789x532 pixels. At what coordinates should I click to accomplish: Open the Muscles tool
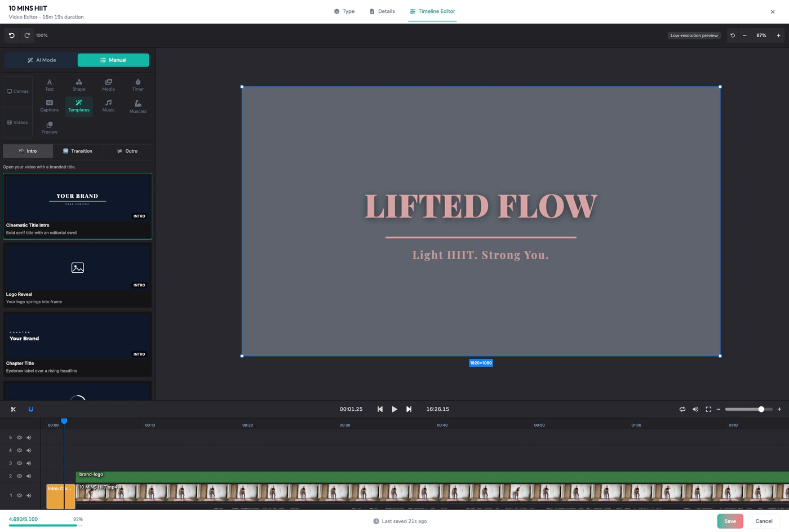(x=138, y=107)
